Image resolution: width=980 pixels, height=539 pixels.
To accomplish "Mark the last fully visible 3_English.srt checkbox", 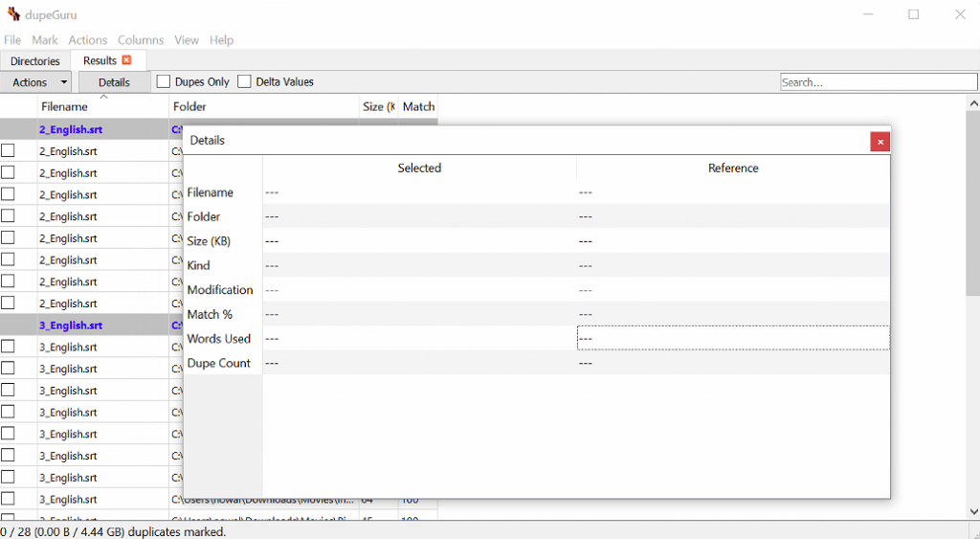I will click(x=8, y=499).
